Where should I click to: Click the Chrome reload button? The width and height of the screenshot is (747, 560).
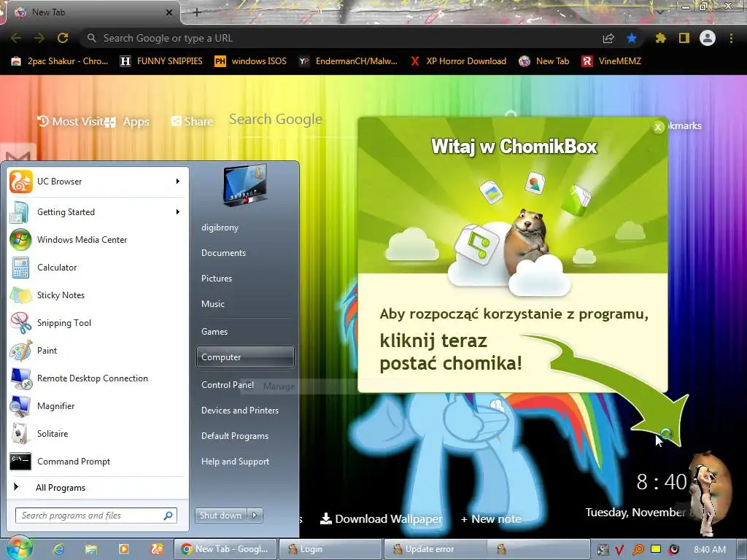click(x=63, y=38)
